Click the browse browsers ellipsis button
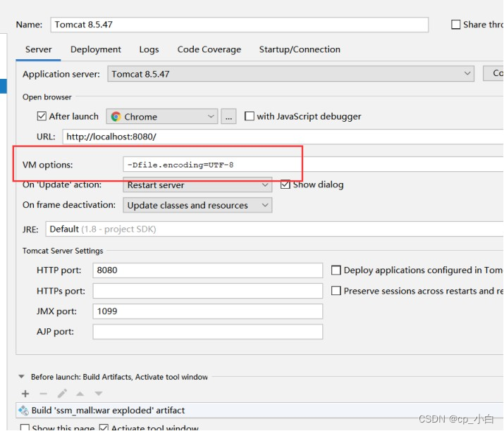The image size is (504, 431). pos(228,117)
